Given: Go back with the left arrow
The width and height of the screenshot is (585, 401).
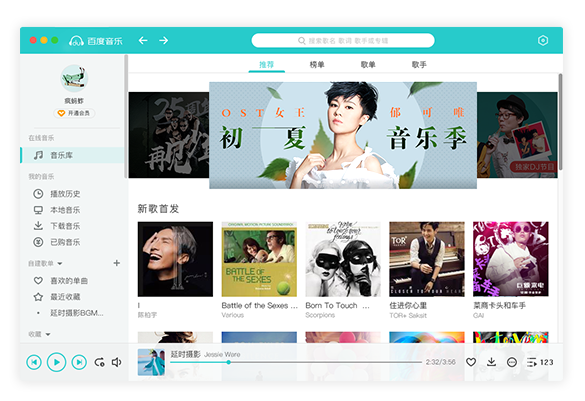Looking at the screenshot, I should [143, 40].
